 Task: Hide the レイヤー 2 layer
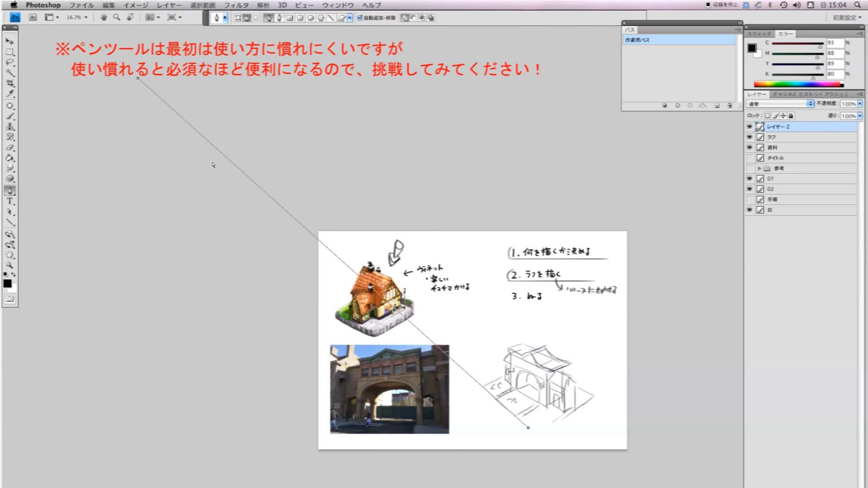[750, 127]
